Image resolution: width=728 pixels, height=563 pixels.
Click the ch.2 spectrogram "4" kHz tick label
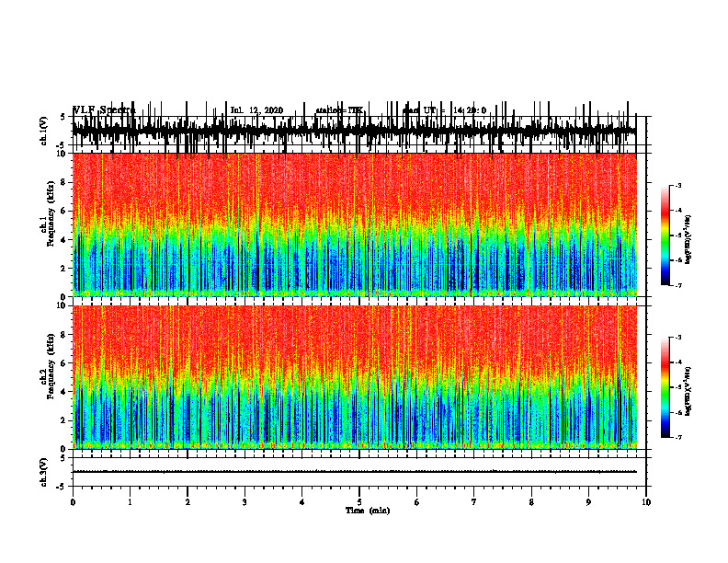click(x=63, y=392)
